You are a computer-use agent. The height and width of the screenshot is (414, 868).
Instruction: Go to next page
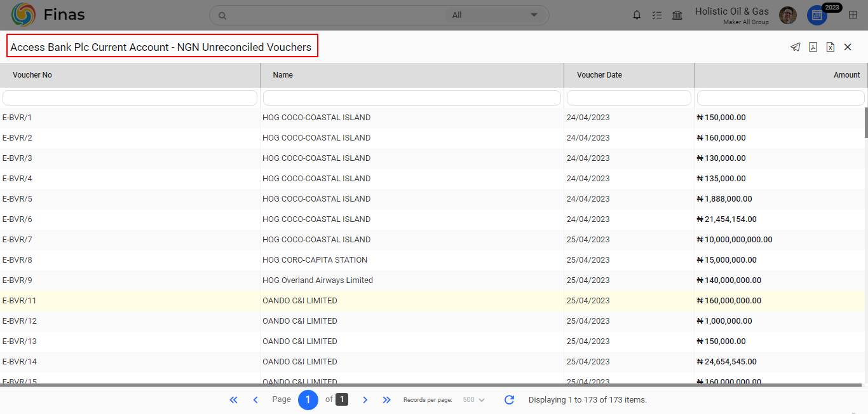(x=365, y=400)
